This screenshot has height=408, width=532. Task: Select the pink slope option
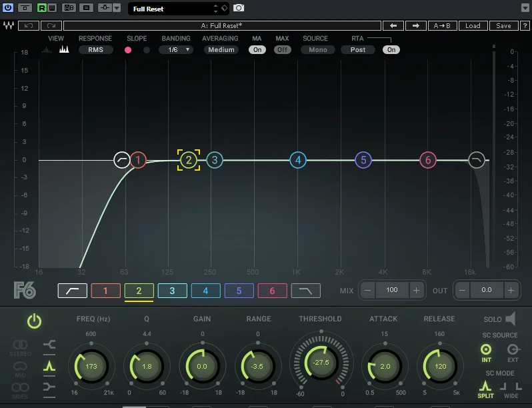[x=128, y=50]
